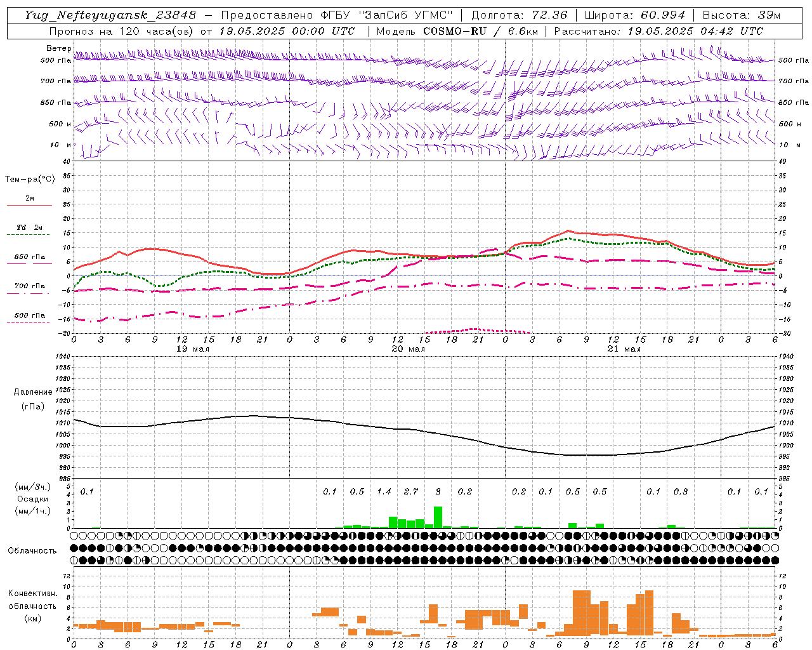Click the 'Ветер' wind panel label
Screen dimensions: 812x650
pos(58,48)
